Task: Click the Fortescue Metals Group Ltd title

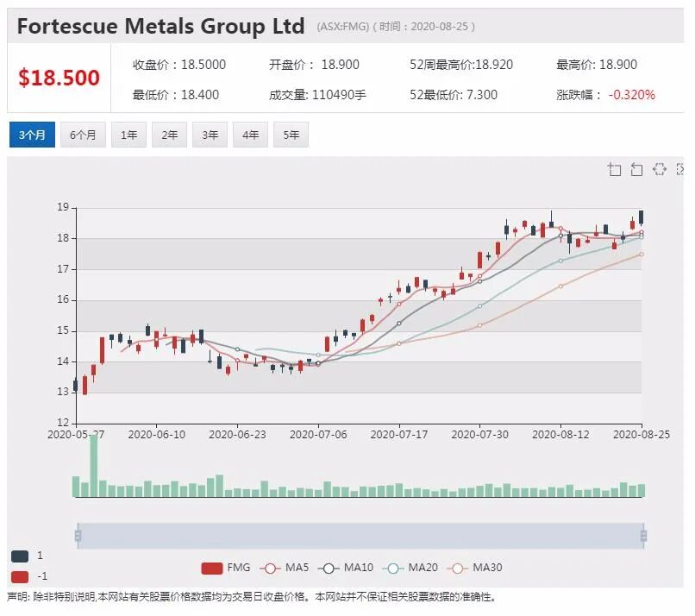Action: click(161, 26)
